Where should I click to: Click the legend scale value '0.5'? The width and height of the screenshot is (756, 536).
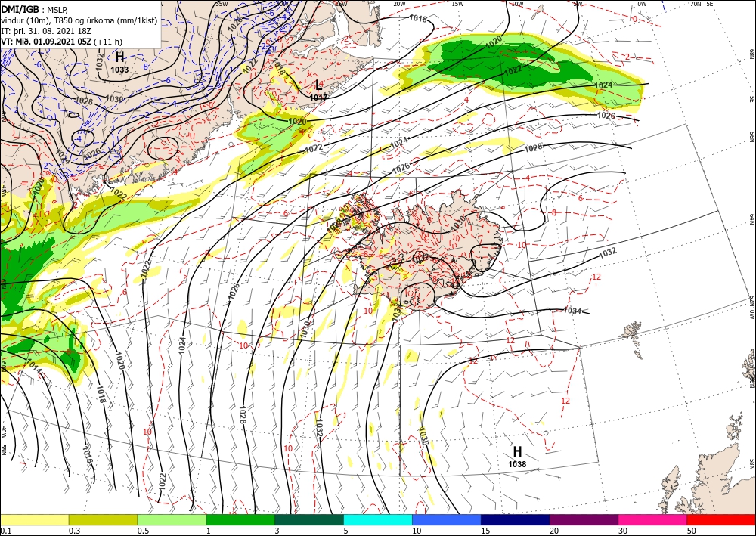coord(143,531)
